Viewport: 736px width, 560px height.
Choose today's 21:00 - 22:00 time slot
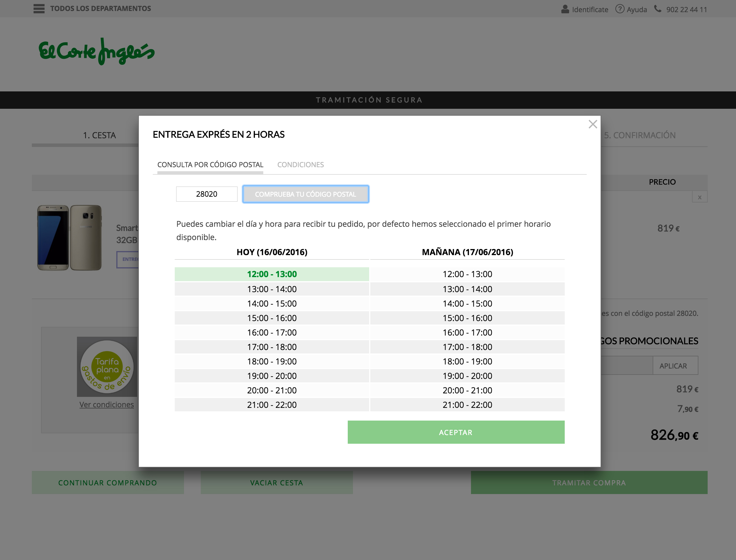pyautogui.click(x=272, y=405)
